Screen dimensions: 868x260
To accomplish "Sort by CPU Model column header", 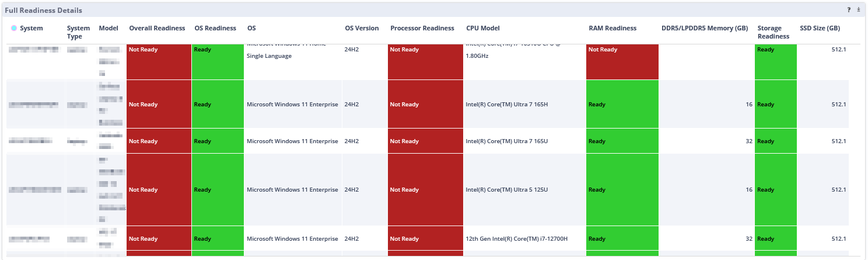I will pos(483,28).
